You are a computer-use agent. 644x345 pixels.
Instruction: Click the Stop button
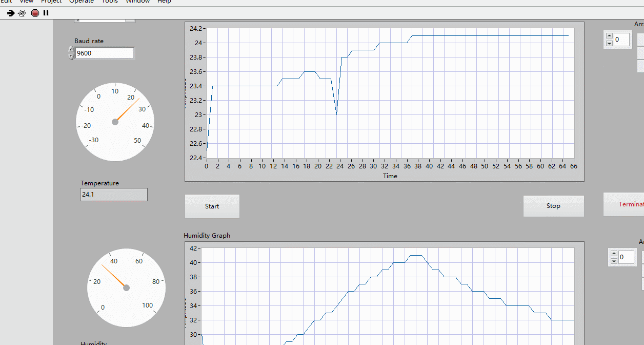click(x=553, y=206)
